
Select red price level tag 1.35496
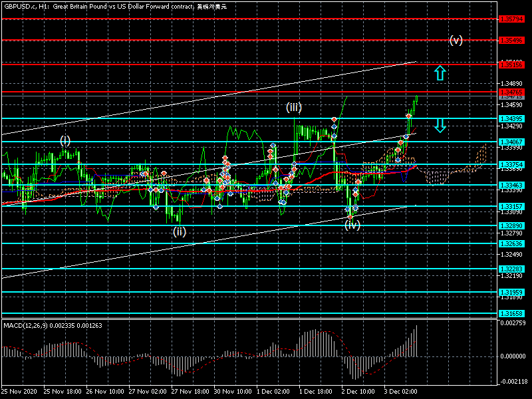pos(511,41)
